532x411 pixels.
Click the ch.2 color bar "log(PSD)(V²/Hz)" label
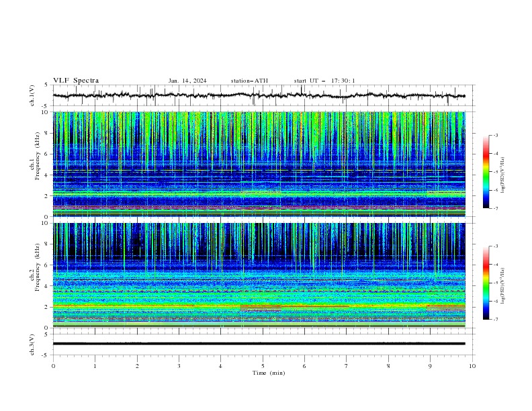[503, 285]
